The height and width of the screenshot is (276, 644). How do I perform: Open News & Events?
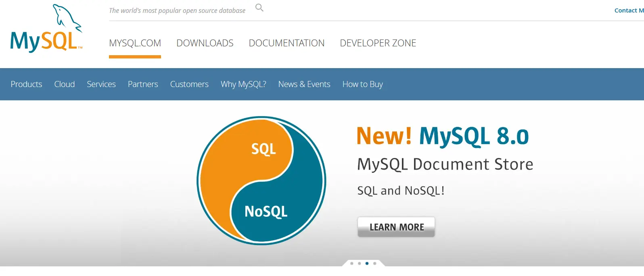click(x=304, y=84)
